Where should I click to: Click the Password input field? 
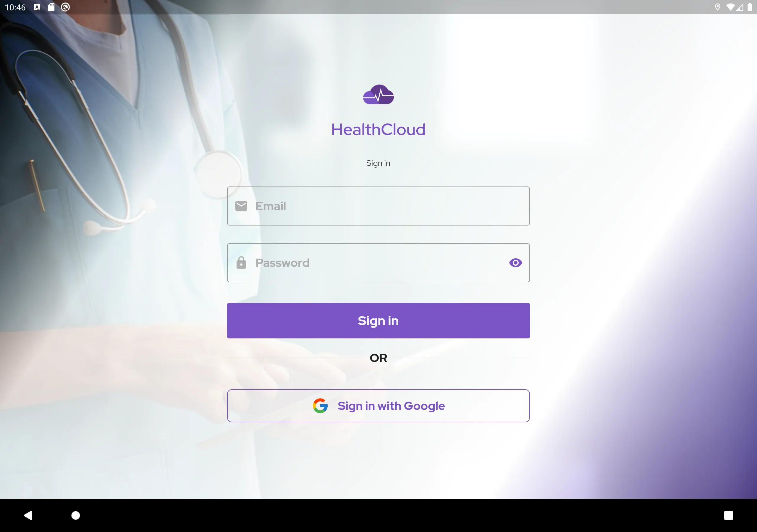coord(378,262)
